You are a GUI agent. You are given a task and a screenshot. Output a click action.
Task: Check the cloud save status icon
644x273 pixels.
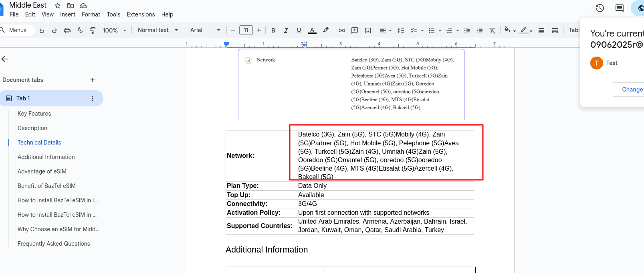[x=83, y=6]
